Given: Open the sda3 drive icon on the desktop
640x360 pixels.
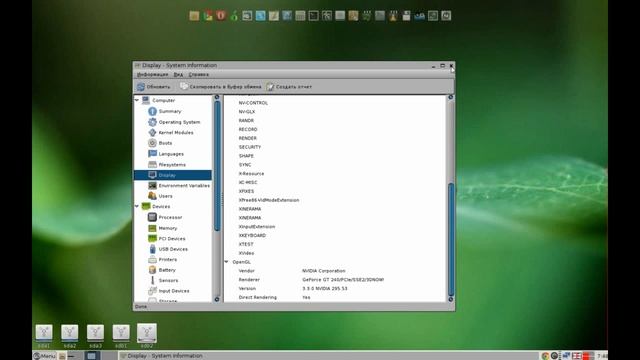Looking at the screenshot, I should click(95, 336).
